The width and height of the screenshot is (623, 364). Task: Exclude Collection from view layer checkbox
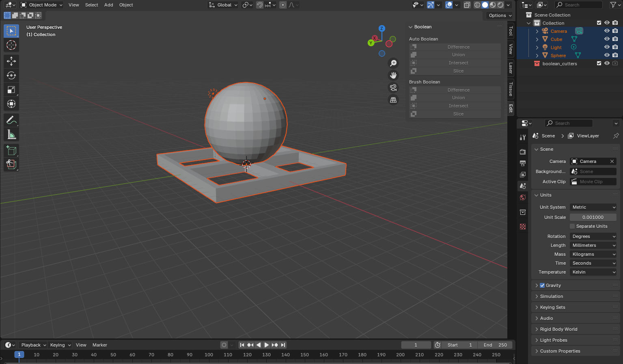pyautogui.click(x=599, y=23)
